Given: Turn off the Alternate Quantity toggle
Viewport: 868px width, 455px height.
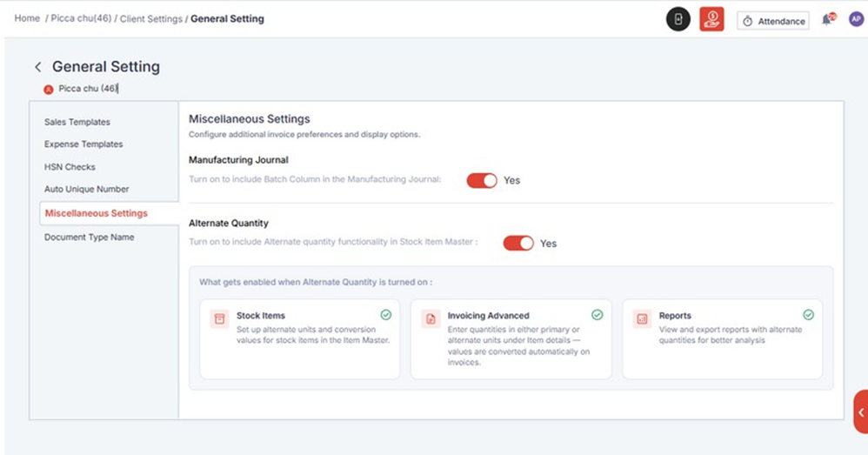Looking at the screenshot, I should click(x=518, y=243).
